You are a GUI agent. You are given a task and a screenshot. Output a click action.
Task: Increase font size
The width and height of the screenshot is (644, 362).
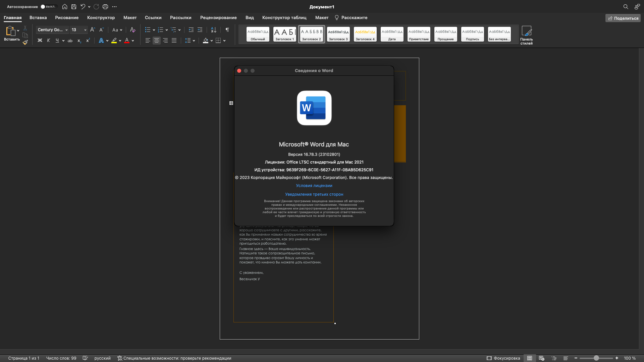[93, 30]
